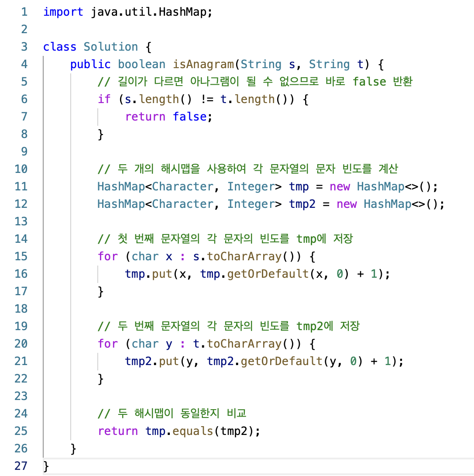Click the 'public' keyword on line 4
Viewport: 474px width, 476px height.
tap(90, 64)
